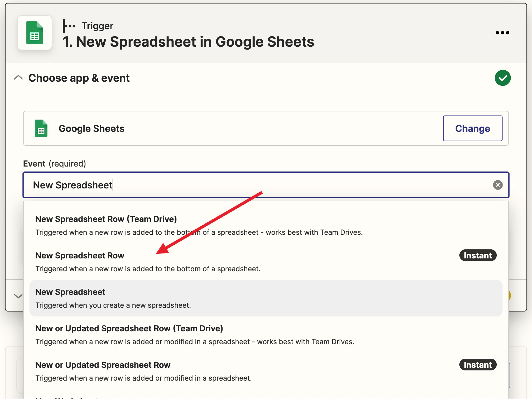
Task: Choose New or Updated Spreadsheet Row event
Action: point(103,365)
